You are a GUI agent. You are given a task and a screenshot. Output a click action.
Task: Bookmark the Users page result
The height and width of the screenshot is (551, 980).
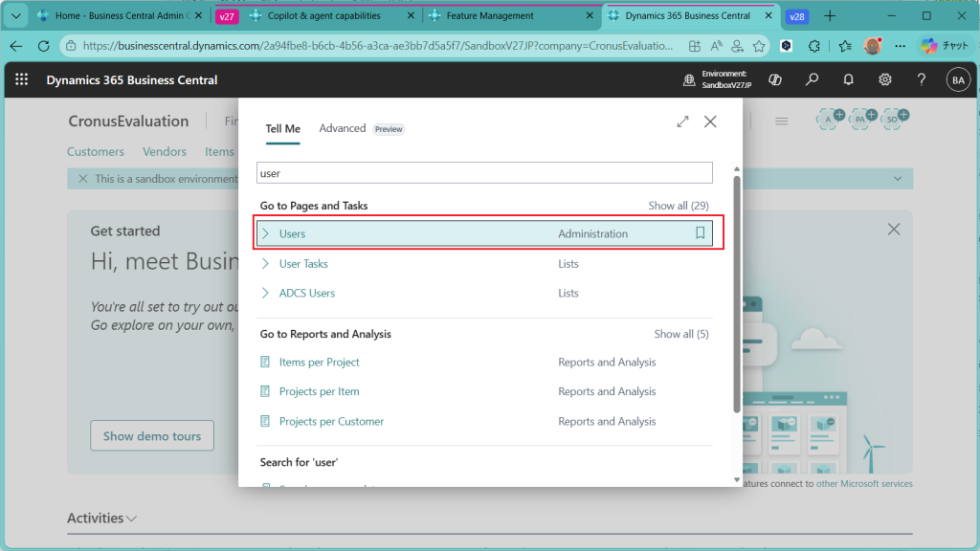pos(700,233)
